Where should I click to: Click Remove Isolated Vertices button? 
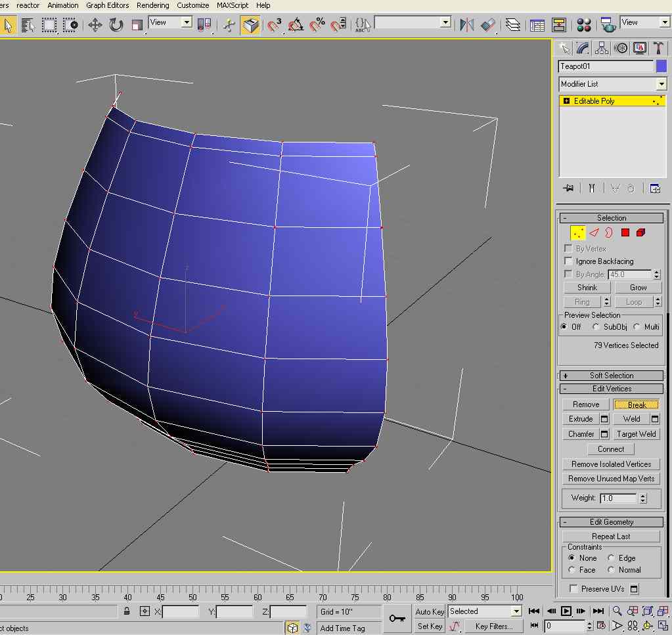pos(611,464)
